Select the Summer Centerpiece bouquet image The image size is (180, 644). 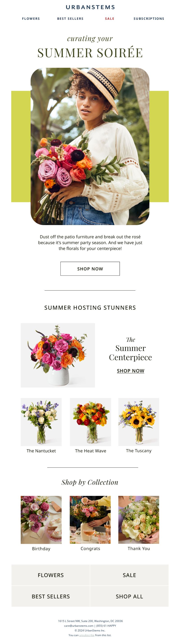[58, 355]
